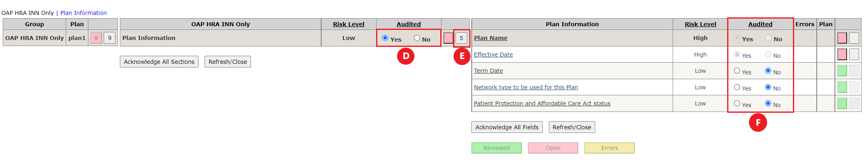Screen dimensions: 868x160
Task: Select Yes radio for Term Date
Action: click(x=737, y=71)
